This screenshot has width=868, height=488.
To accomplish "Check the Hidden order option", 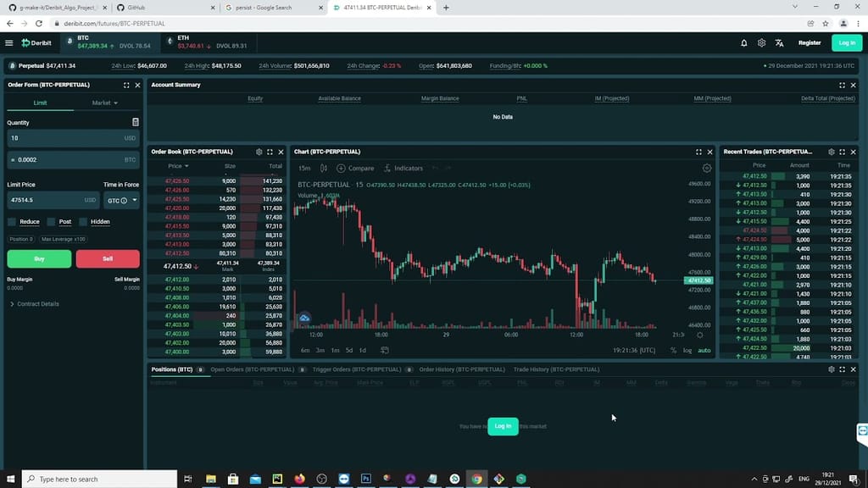I will pyautogui.click(x=81, y=222).
